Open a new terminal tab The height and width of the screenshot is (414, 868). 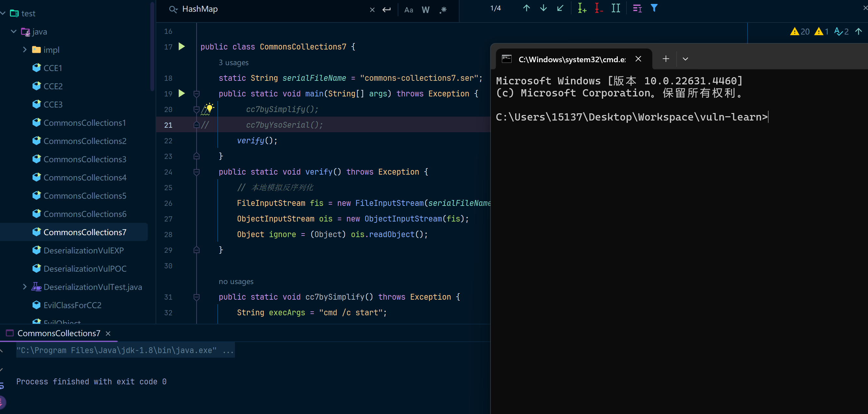coord(666,59)
